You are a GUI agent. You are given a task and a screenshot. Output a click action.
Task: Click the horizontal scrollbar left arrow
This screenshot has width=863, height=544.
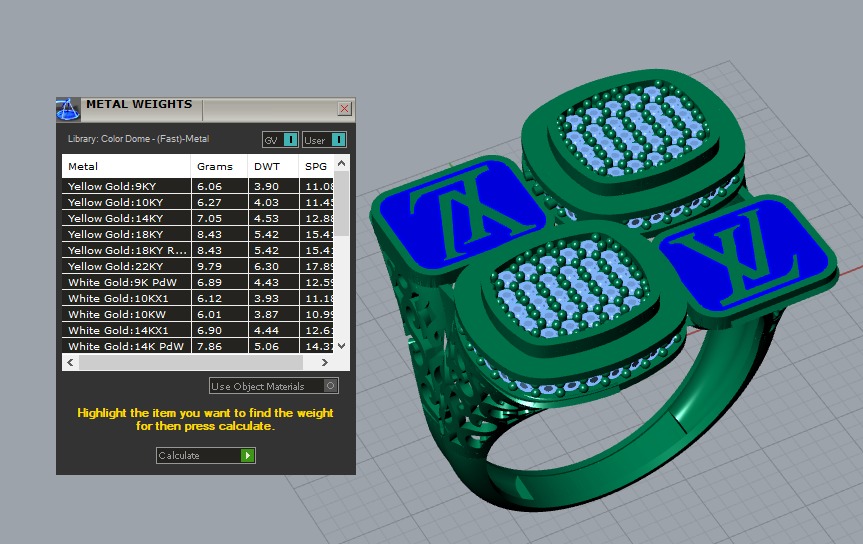(x=70, y=362)
